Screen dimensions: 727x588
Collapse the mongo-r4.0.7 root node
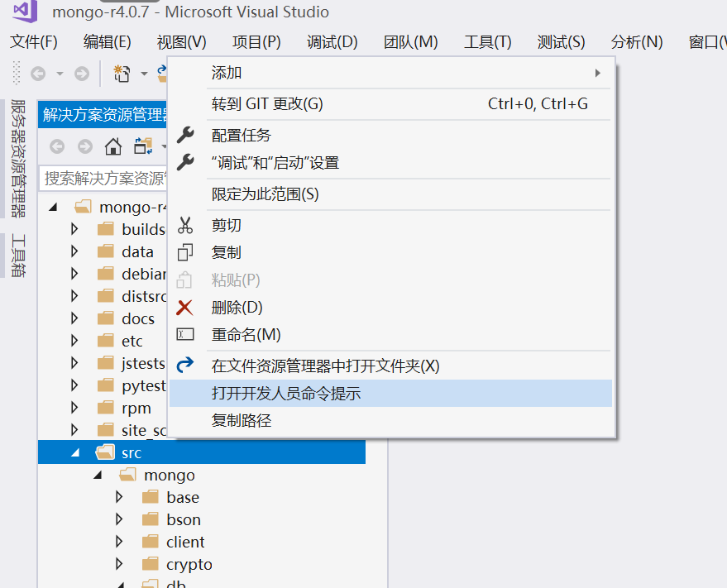tap(53, 207)
